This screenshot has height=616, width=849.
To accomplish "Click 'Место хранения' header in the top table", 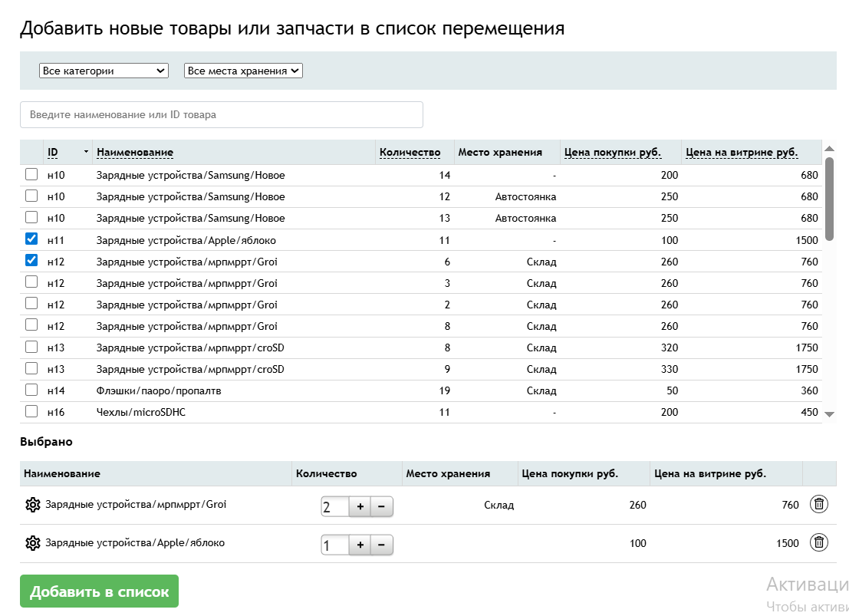I will pos(500,152).
